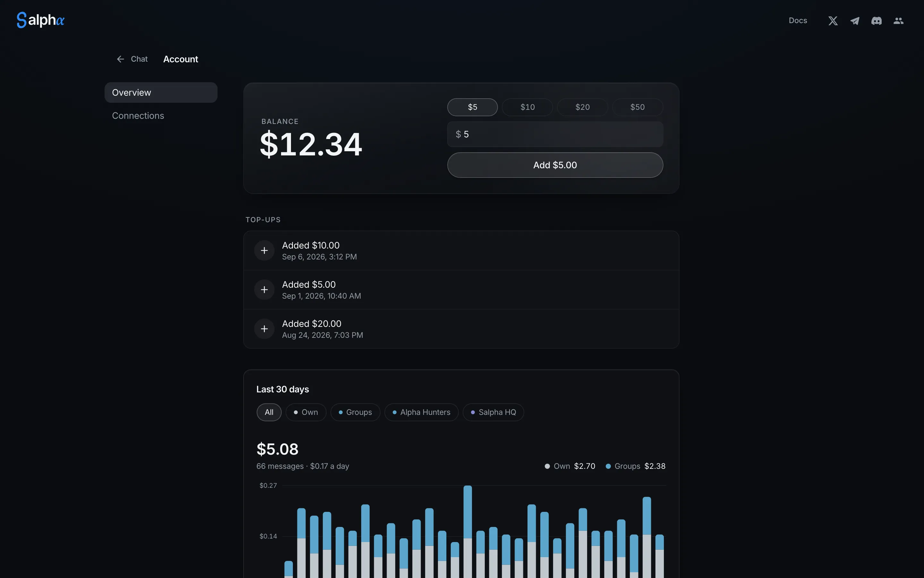The image size is (924, 578).
Task: Click the Own $2.70 legend entry
Action: point(570,466)
